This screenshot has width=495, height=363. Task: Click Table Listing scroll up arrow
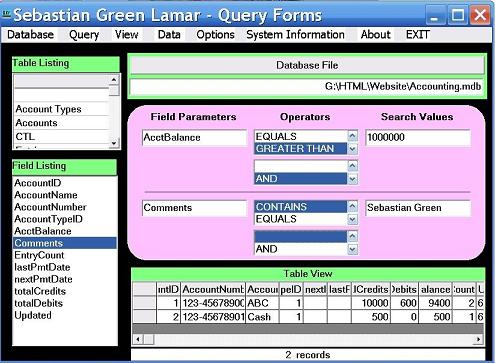pyautogui.click(x=114, y=80)
